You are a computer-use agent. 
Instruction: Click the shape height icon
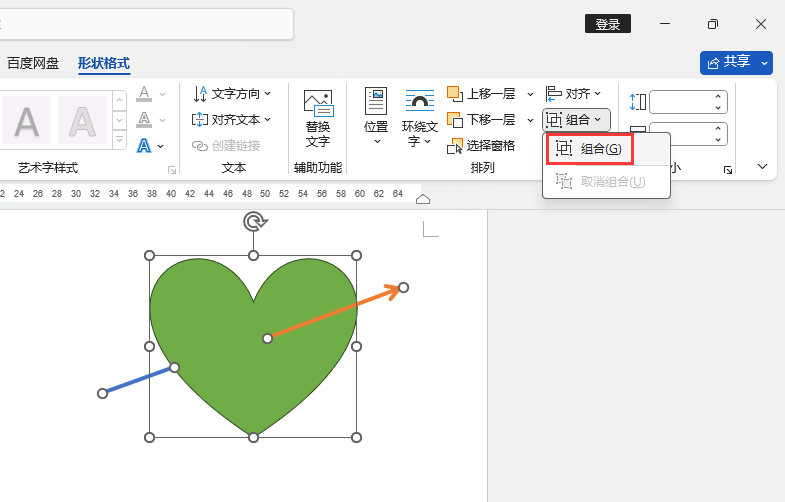point(638,102)
